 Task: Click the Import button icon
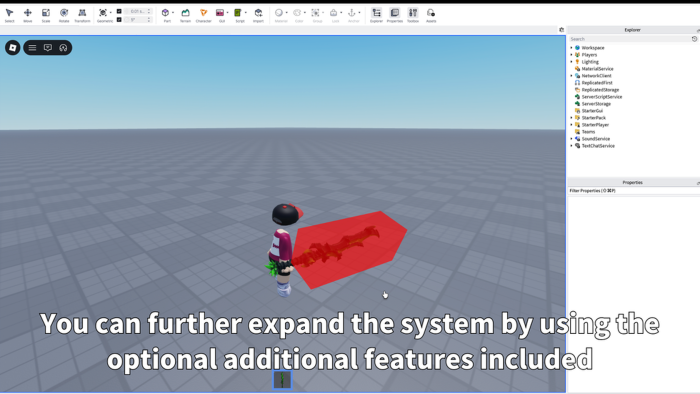coord(258,13)
